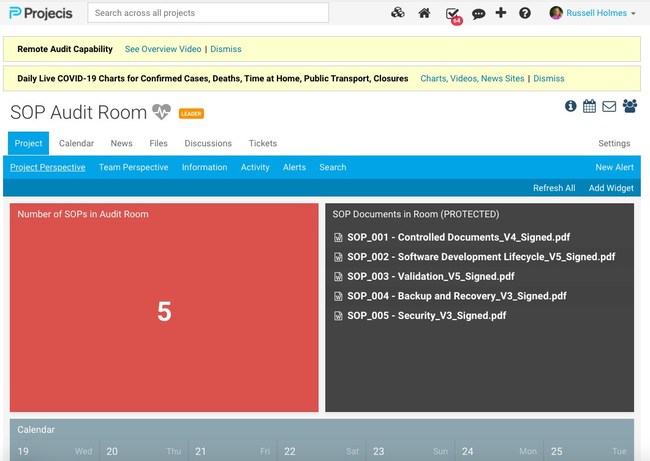The height and width of the screenshot is (461, 650).
Task: Open Information in blue submenu
Action: (x=204, y=167)
